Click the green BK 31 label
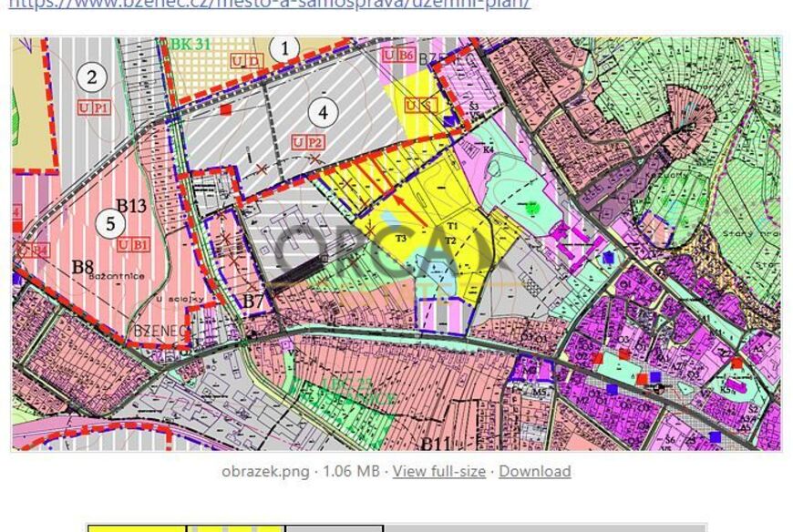This screenshot has height=532, width=793. 189,45
